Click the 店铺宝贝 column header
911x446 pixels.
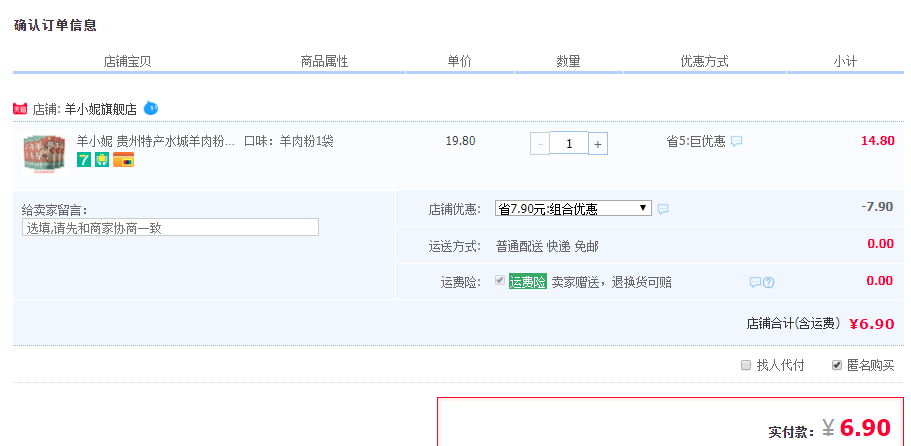[x=127, y=62]
